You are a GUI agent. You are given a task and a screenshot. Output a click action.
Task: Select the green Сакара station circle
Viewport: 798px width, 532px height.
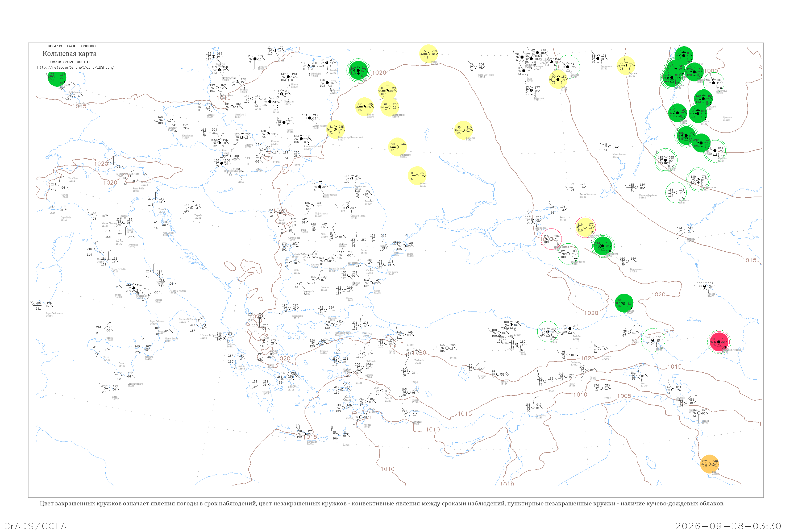pyautogui.click(x=624, y=303)
